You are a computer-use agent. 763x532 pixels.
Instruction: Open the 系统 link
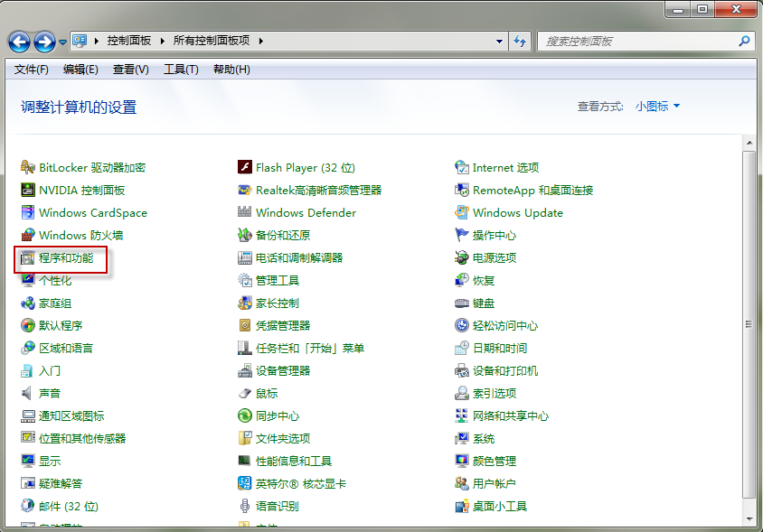tap(483, 439)
